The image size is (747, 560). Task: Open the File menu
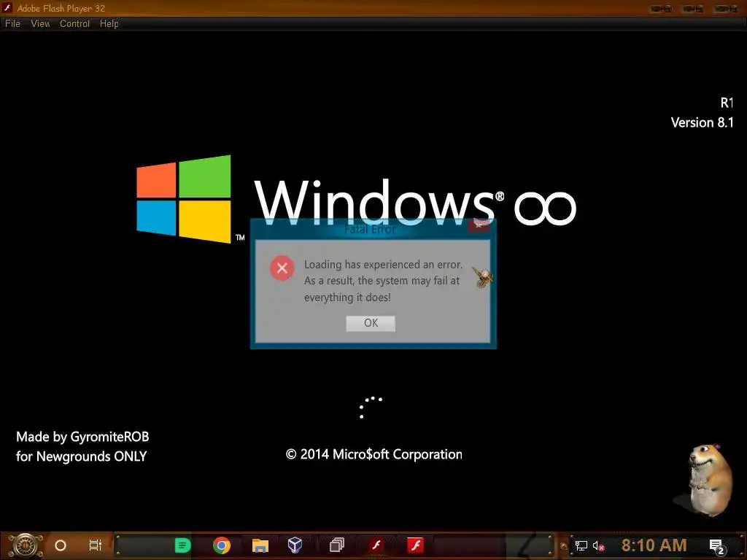coord(13,24)
